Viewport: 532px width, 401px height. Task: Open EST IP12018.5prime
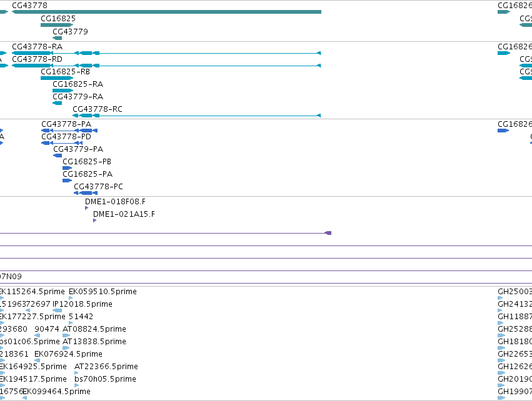coord(83,304)
